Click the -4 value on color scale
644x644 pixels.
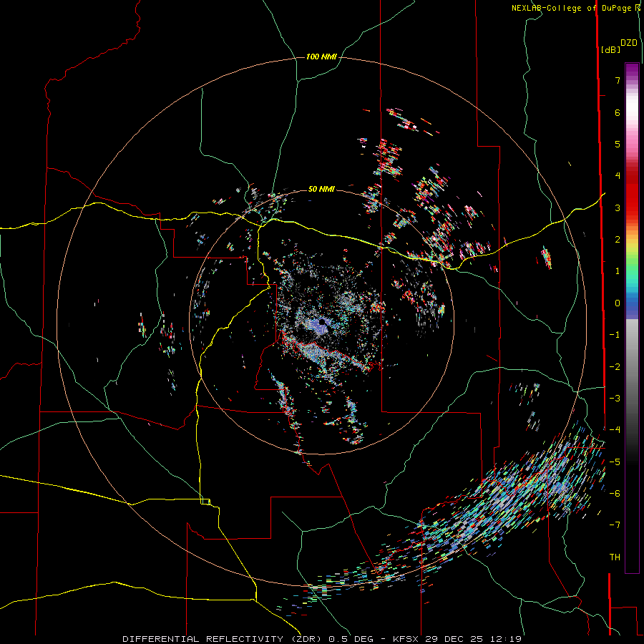615,430
